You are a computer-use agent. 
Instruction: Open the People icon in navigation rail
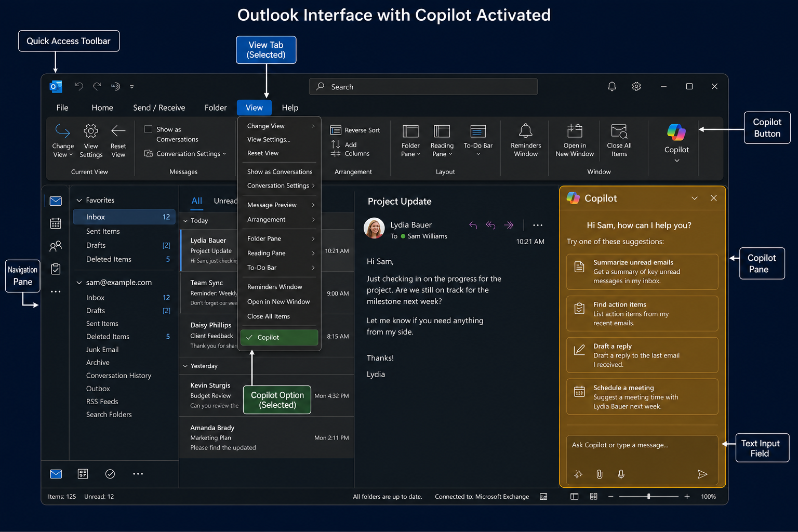(x=56, y=246)
